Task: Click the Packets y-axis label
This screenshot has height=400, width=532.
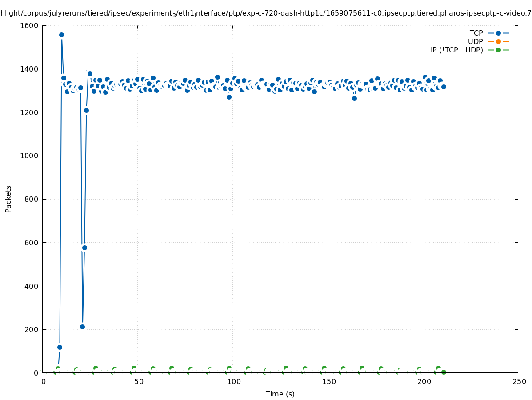Action: (x=8, y=199)
